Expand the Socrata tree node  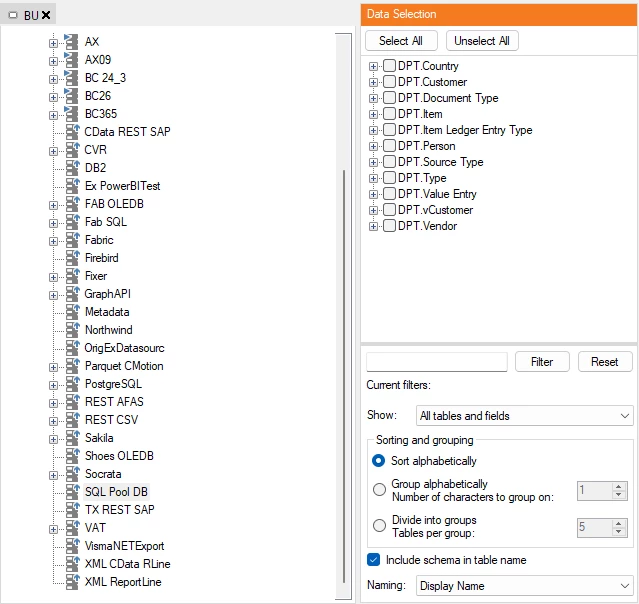[53, 475]
